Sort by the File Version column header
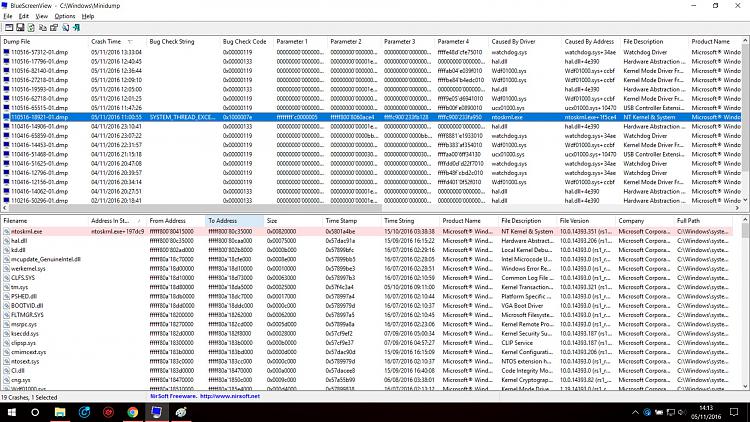 586,221
